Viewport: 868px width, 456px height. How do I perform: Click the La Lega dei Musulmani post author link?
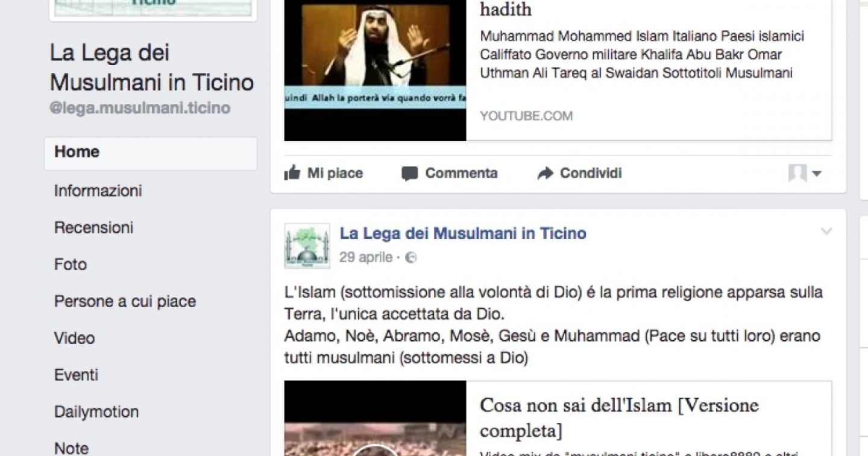(x=463, y=233)
